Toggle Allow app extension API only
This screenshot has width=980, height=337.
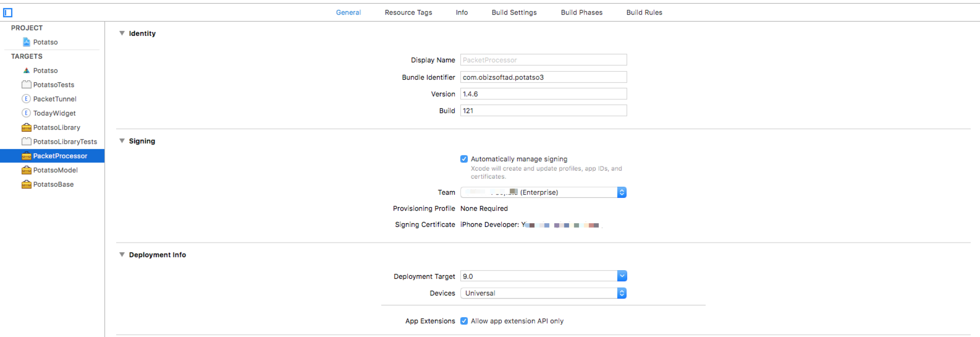pos(464,321)
